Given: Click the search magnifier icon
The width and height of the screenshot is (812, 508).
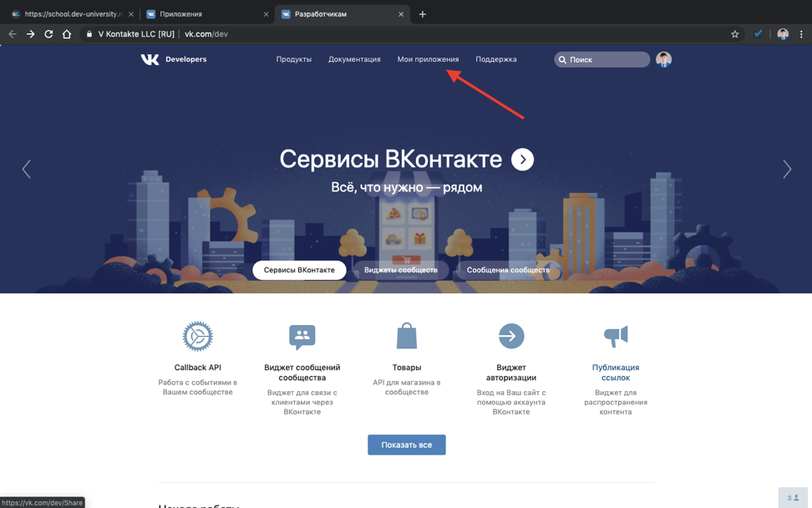Looking at the screenshot, I should tap(562, 59).
